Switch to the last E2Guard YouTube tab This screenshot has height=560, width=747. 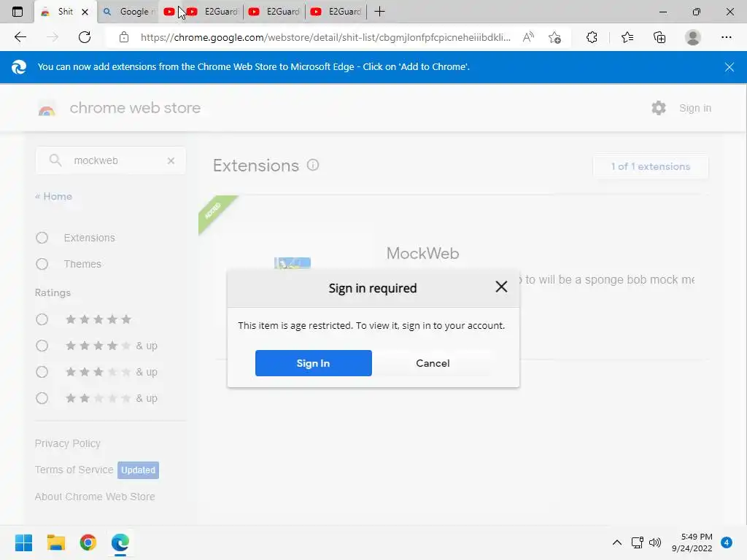[x=337, y=12]
